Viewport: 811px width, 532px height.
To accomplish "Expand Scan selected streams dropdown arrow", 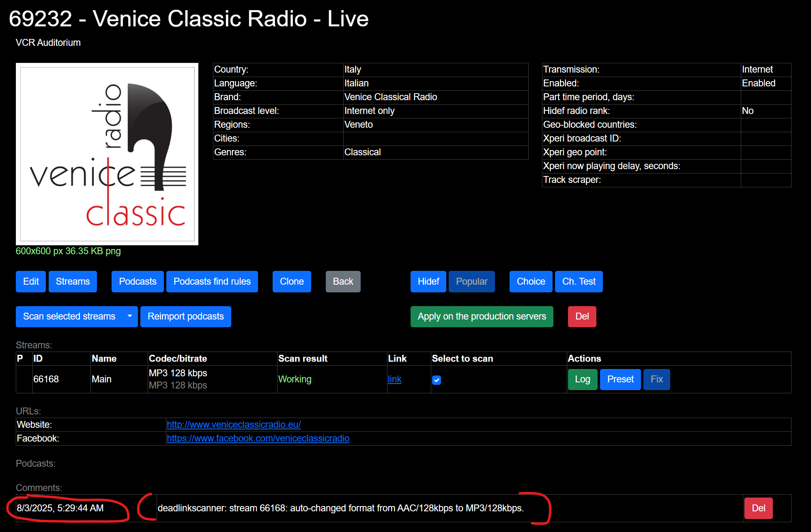I will (130, 316).
